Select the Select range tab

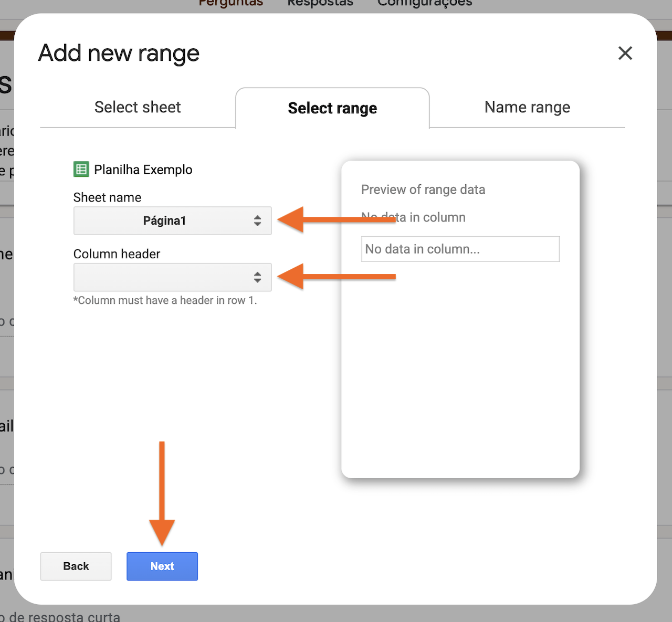[x=332, y=108]
